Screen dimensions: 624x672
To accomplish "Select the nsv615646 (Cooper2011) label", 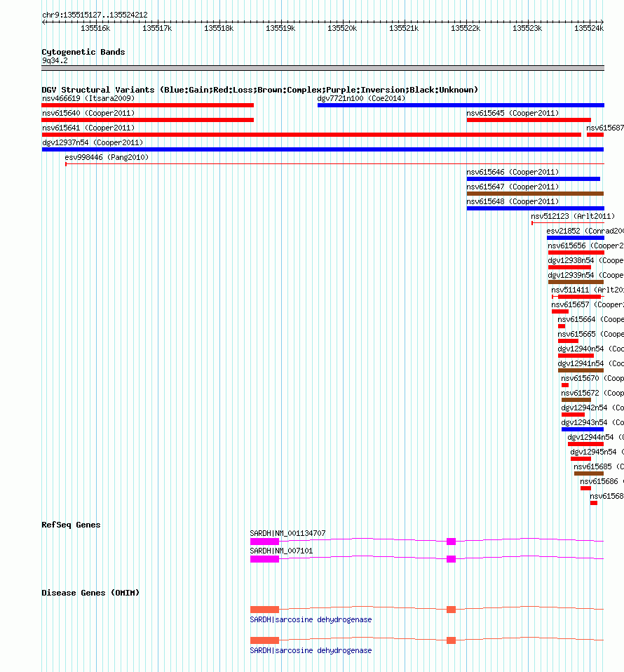I will [x=513, y=172].
